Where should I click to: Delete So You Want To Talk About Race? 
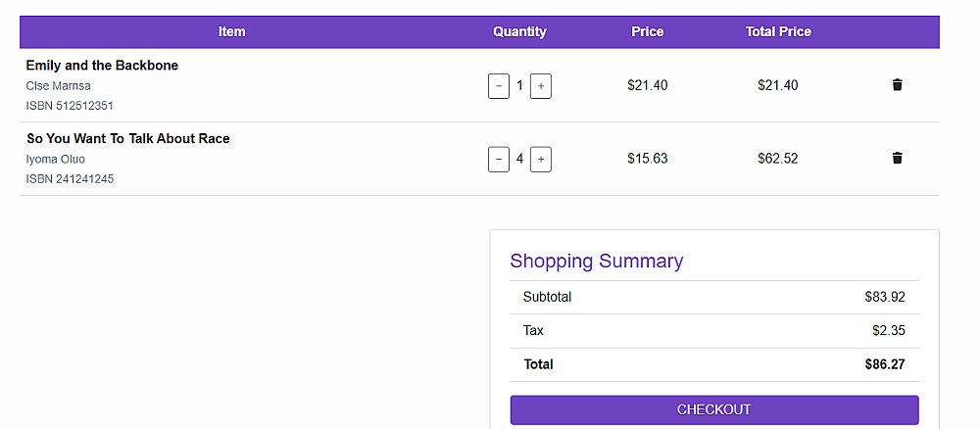(897, 159)
